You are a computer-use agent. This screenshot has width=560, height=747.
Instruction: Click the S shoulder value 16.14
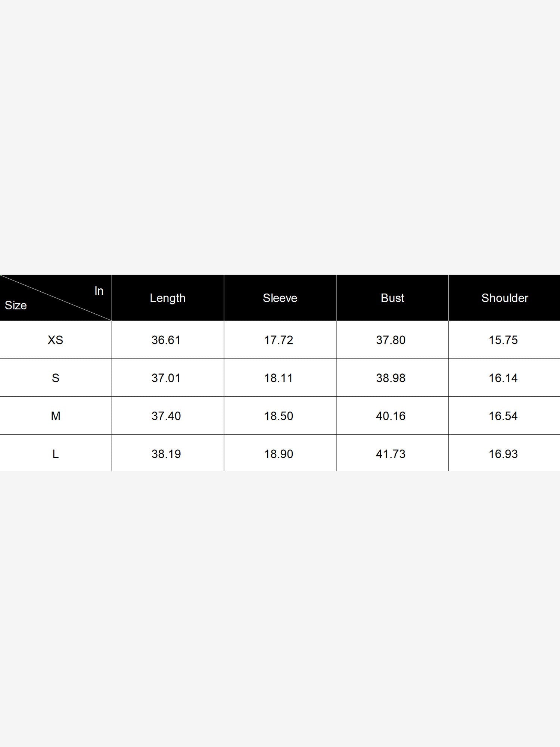503,378
